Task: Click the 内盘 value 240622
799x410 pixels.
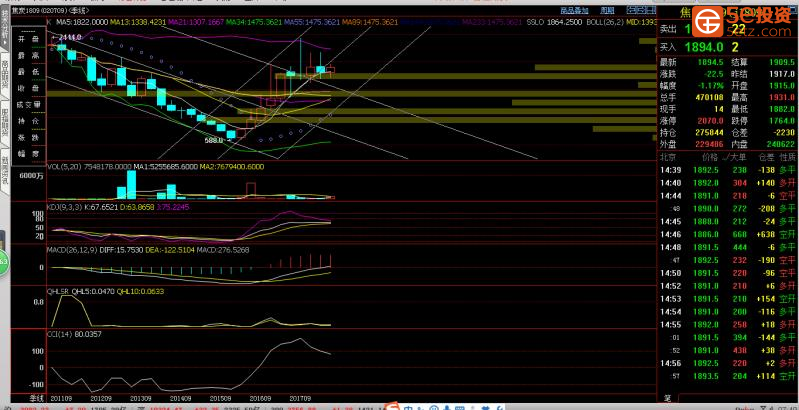Action: coord(779,144)
